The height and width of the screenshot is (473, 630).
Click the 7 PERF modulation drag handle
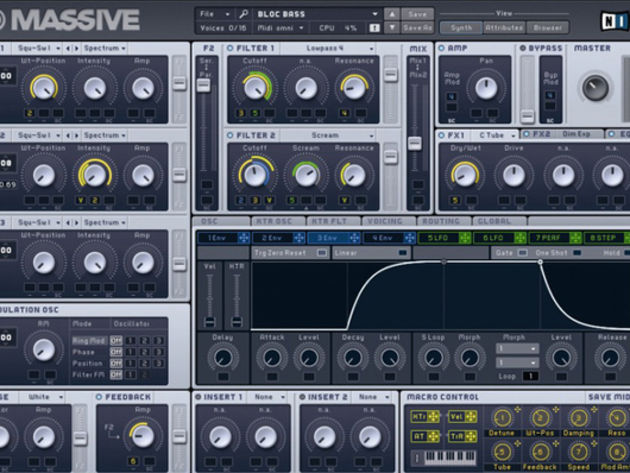click(575, 238)
